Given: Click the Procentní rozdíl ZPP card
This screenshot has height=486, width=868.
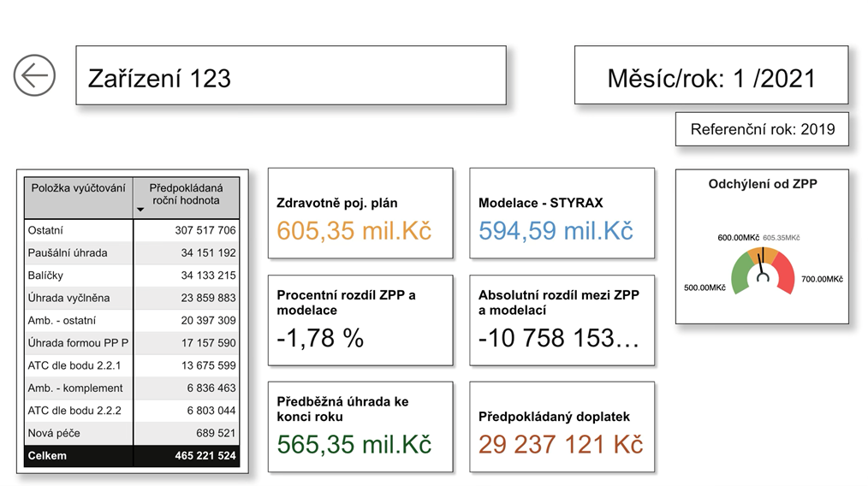Looking at the screenshot, I should 360,319.
